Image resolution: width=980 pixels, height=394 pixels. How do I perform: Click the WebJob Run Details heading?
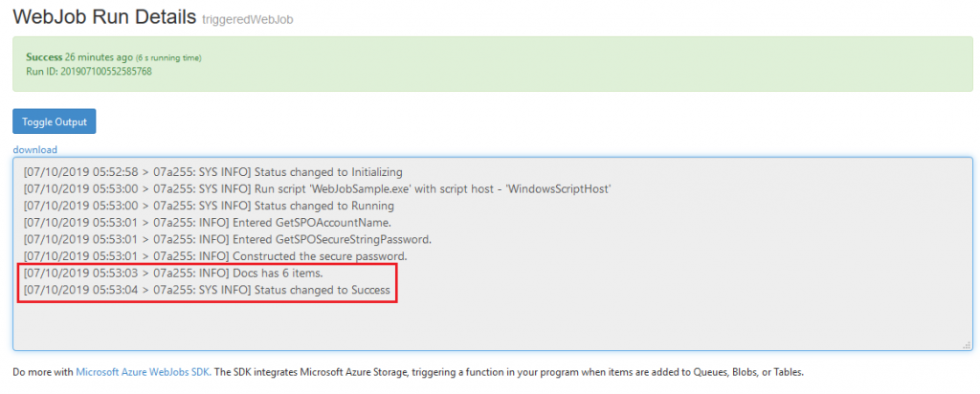(104, 16)
